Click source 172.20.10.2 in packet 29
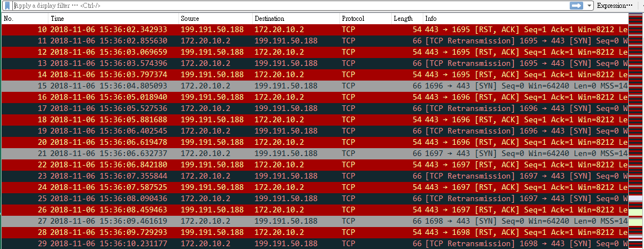Viewport: 644px width, 249px height. (x=205, y=243)
